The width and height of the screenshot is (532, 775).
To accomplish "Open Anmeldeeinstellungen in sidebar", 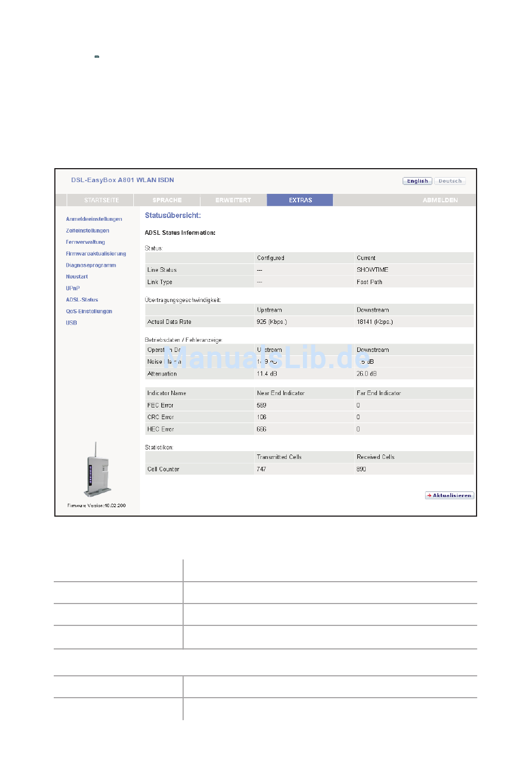I will click(94, 219).
